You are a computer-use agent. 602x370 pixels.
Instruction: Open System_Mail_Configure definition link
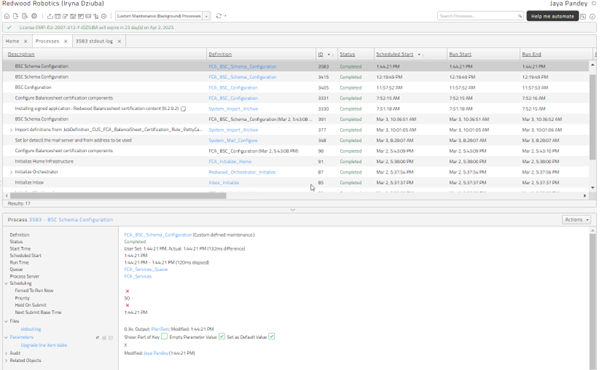[x=233, y=140]
